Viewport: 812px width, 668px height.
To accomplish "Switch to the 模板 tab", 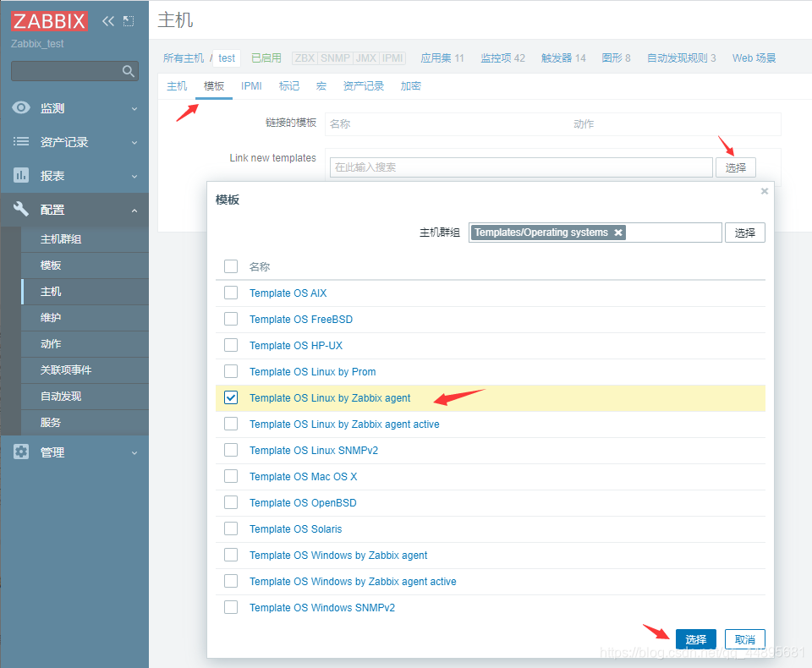I will coord(214,86).
